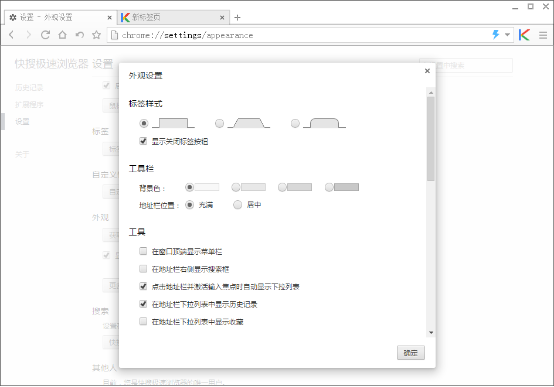Open 扩展程序 in the settings sidebar
The image size is (554, 387).
point(29,105)
